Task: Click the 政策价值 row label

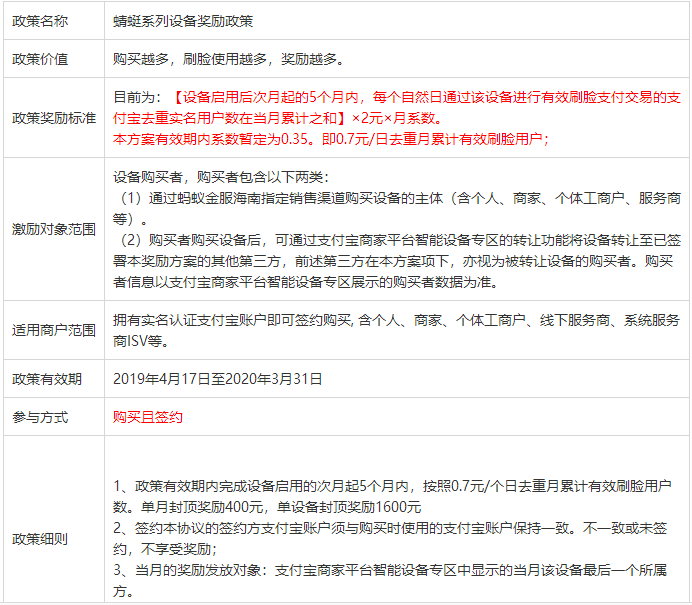Action: 40,59
